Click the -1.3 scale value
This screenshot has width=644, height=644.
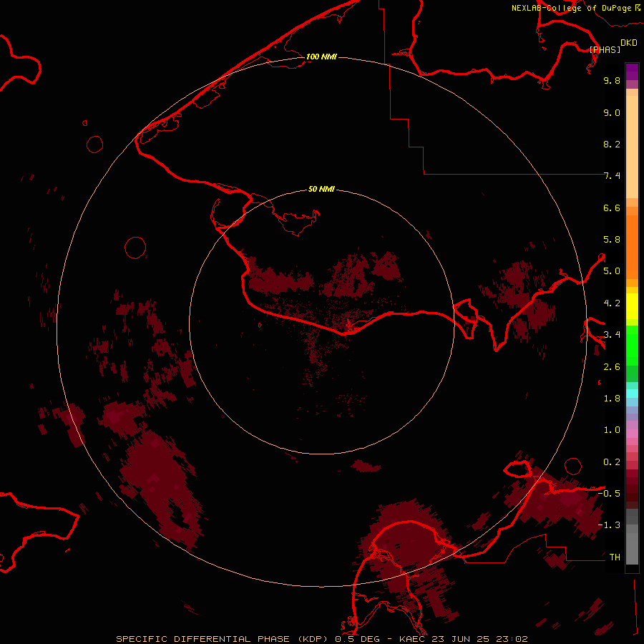(609, 525)
